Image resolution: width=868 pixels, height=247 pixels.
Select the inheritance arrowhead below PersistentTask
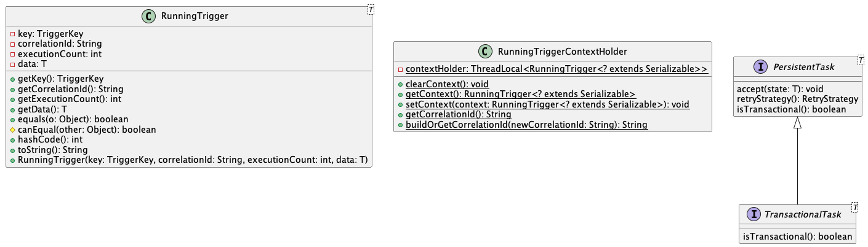[797, 122]
